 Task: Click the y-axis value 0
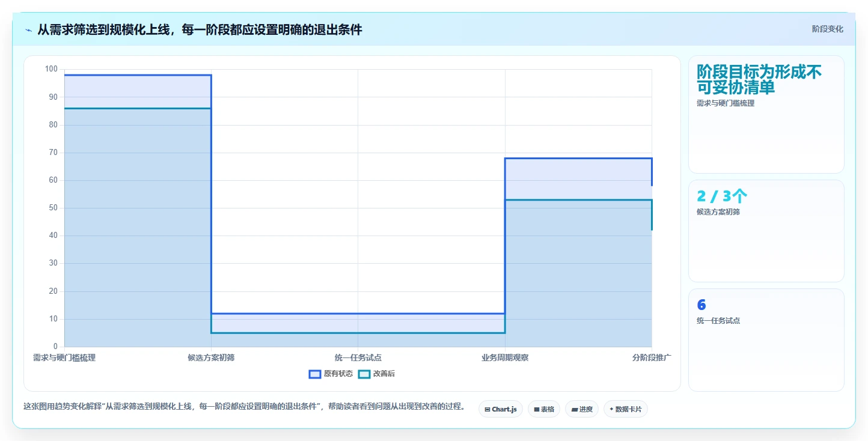(55, 347)
